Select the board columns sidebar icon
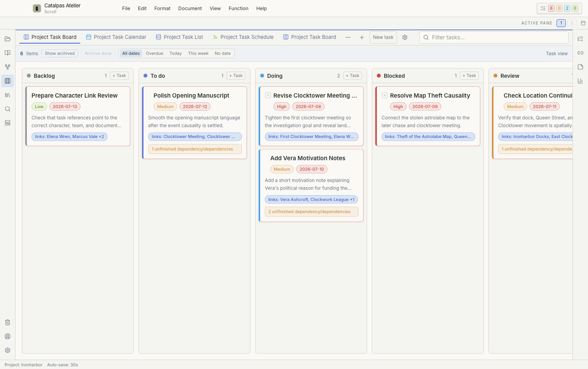This screenshot has width=588, height=369. coord(7,81)
